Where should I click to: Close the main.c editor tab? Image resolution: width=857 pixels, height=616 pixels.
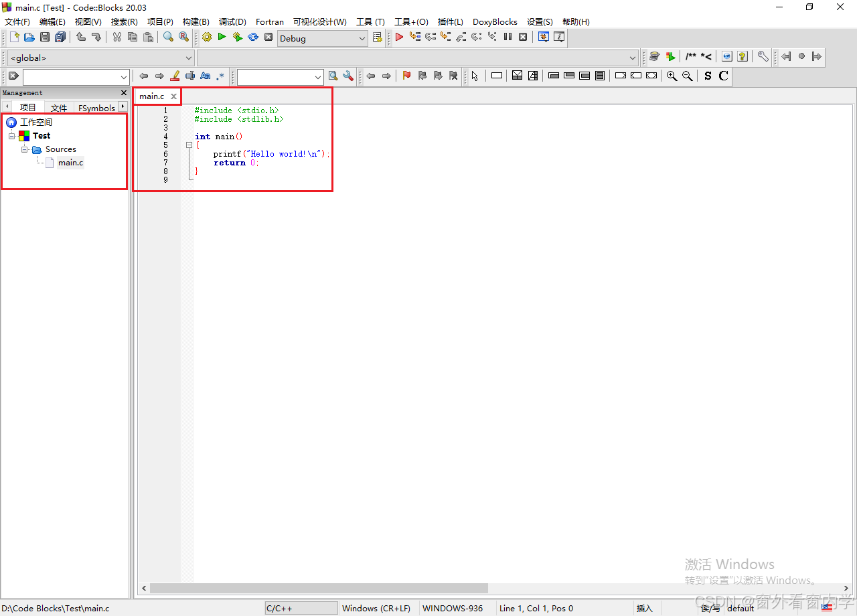[173, 96]
